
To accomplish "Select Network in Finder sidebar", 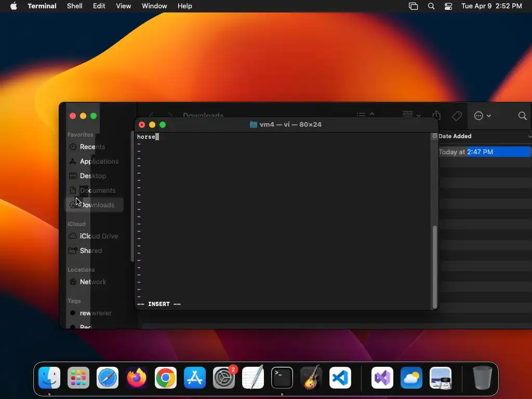I will pos(95,282).
